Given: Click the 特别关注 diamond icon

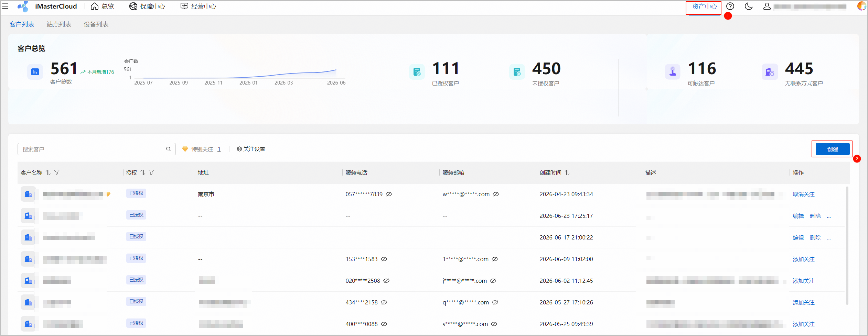Looking at the screenshot, I should (185, 149).
